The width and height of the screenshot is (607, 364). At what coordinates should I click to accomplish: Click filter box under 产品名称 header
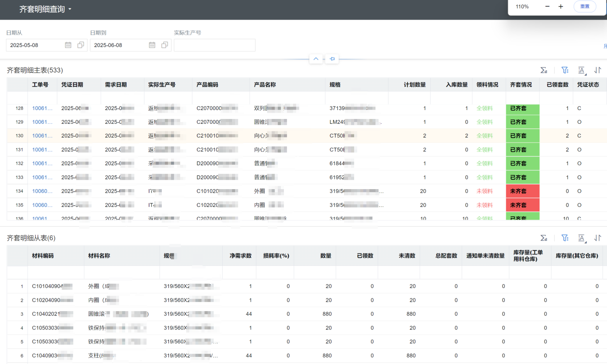click(288, 98)
